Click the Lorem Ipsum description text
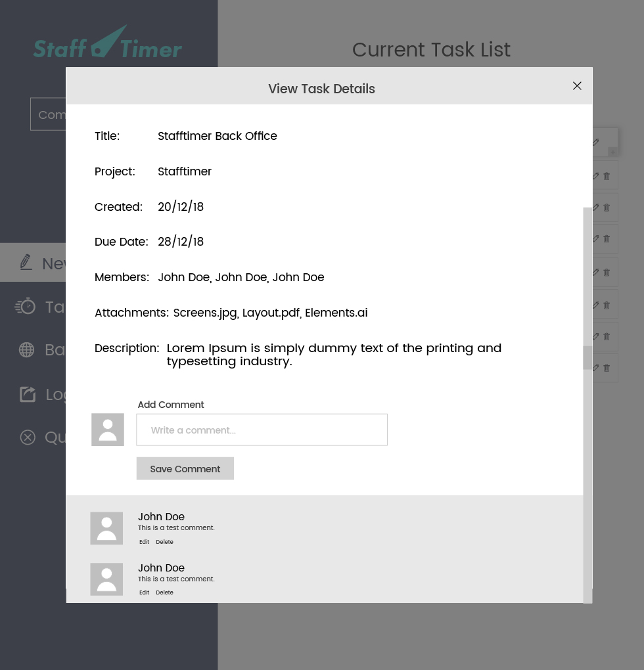The width and height of the screenshot is (644, 670). [334, 355]
